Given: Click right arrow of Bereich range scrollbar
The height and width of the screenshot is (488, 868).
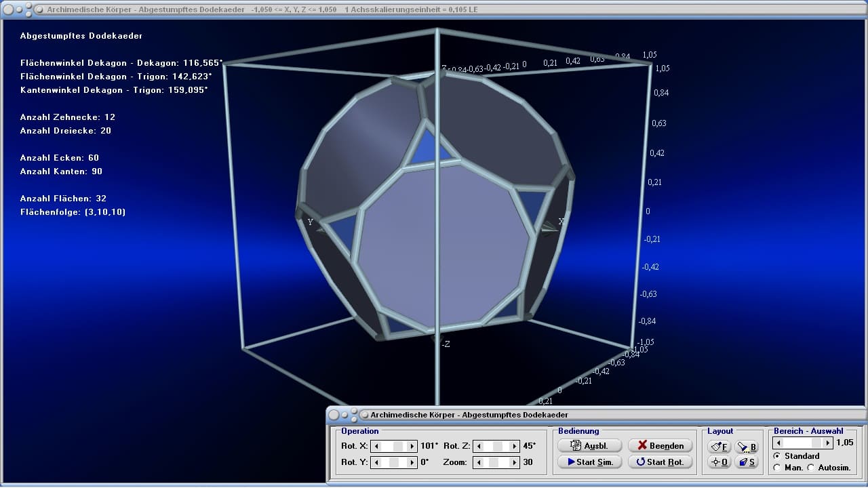Looking at the screenshot, I should pos(829,443).
